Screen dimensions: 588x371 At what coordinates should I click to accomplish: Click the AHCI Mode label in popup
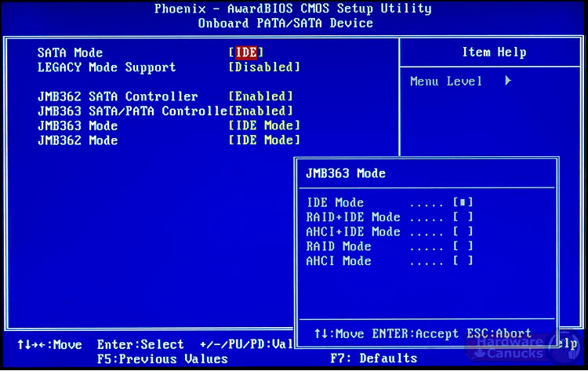click(x=339, y=261)
